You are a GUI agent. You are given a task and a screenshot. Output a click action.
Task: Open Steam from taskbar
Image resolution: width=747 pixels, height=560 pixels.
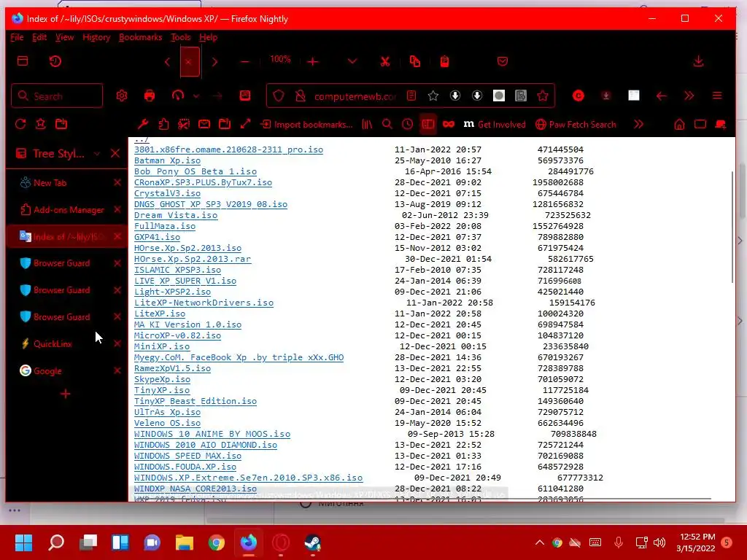tap(312, 542)
